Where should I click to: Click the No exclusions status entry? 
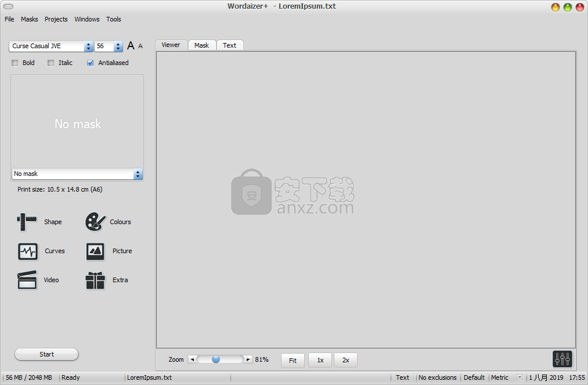point(438,377)
